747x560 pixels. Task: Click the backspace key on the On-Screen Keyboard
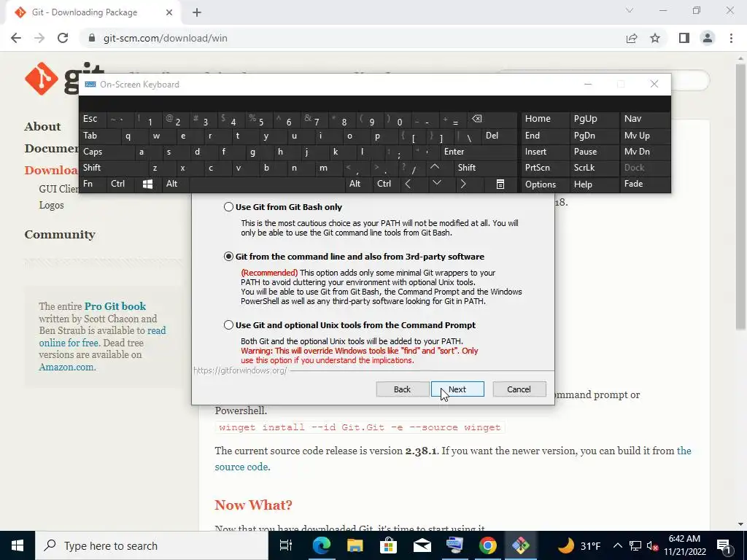point(476,119)
